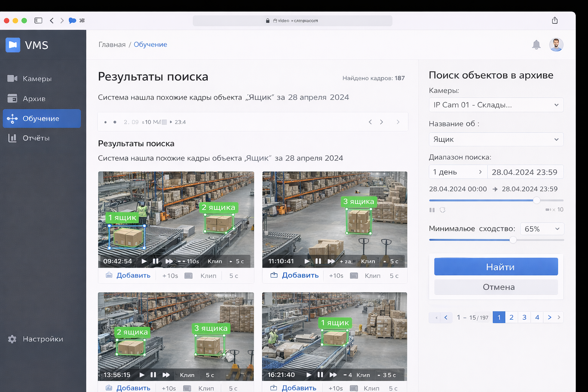The image size is (588, 392).
Task: Click the browser share icon
Action: (x=555, y=20)
